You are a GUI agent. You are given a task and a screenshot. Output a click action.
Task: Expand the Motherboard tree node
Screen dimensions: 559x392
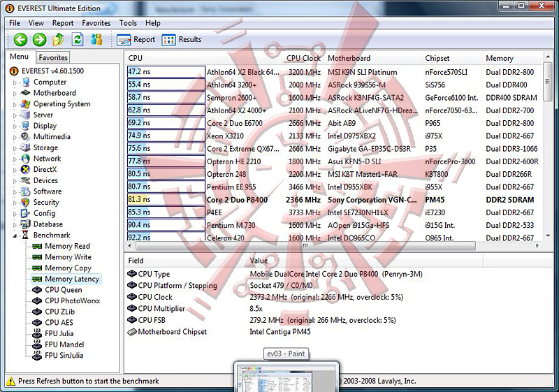point(15,94)
